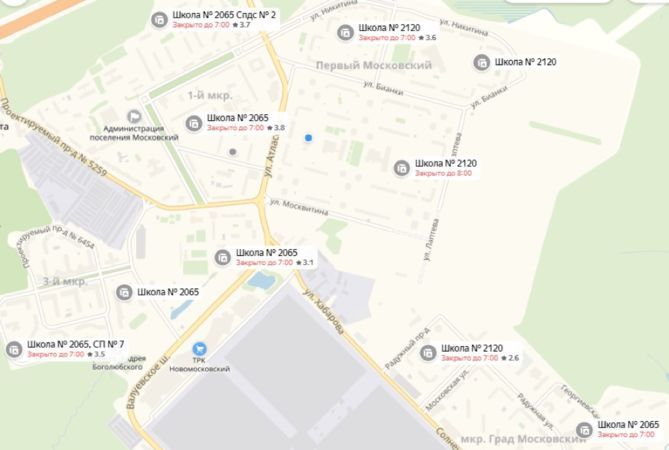The width and height of the screenshot is (669, 450).
Task: Click the small gray dot marker near ул. Атласова
Action: [233, 151]
